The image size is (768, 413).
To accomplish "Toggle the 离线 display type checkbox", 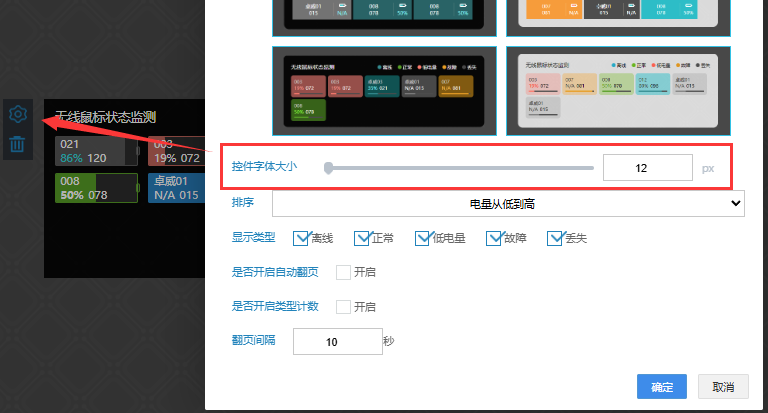I will pyautogui.click(x=301, y=238).
